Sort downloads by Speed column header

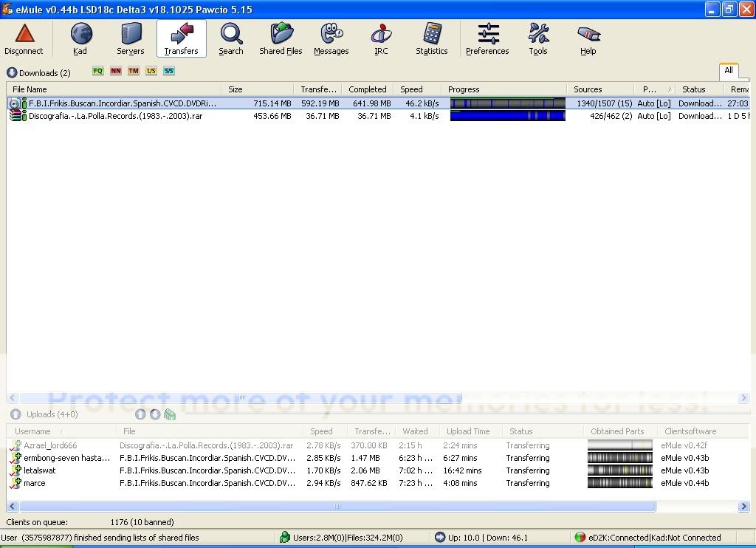[x=418, y=89]
